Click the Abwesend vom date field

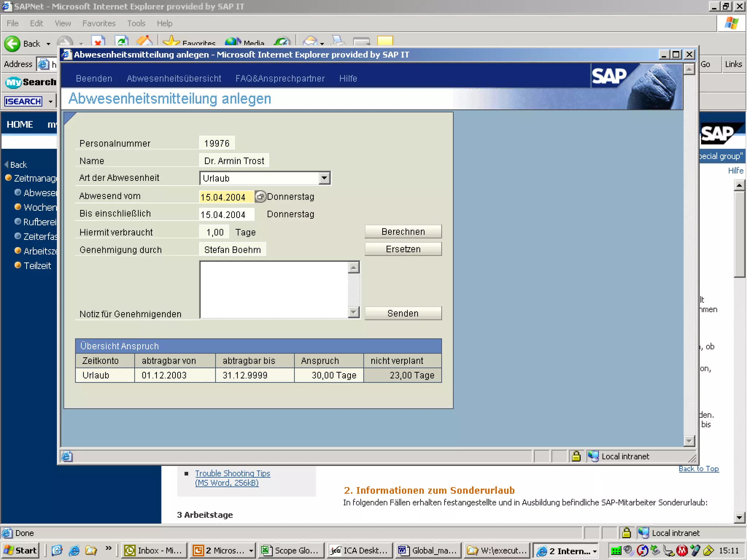(x=227, y=197)
